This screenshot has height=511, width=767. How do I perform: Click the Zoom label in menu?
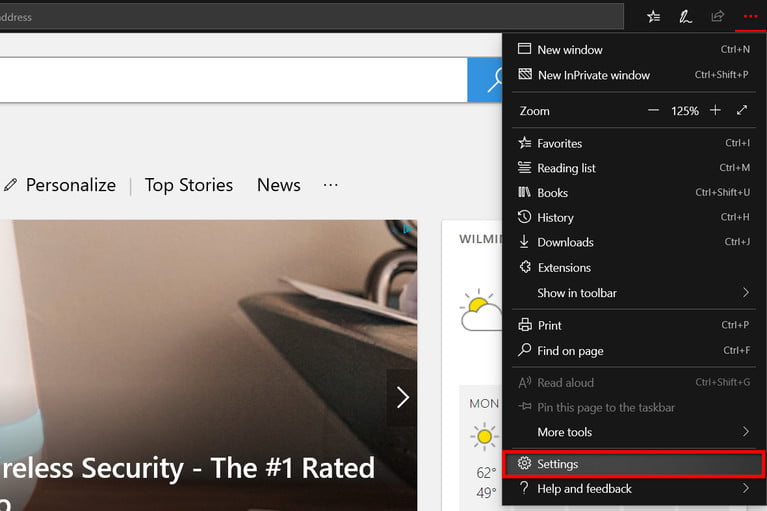(x=534, y=111)
